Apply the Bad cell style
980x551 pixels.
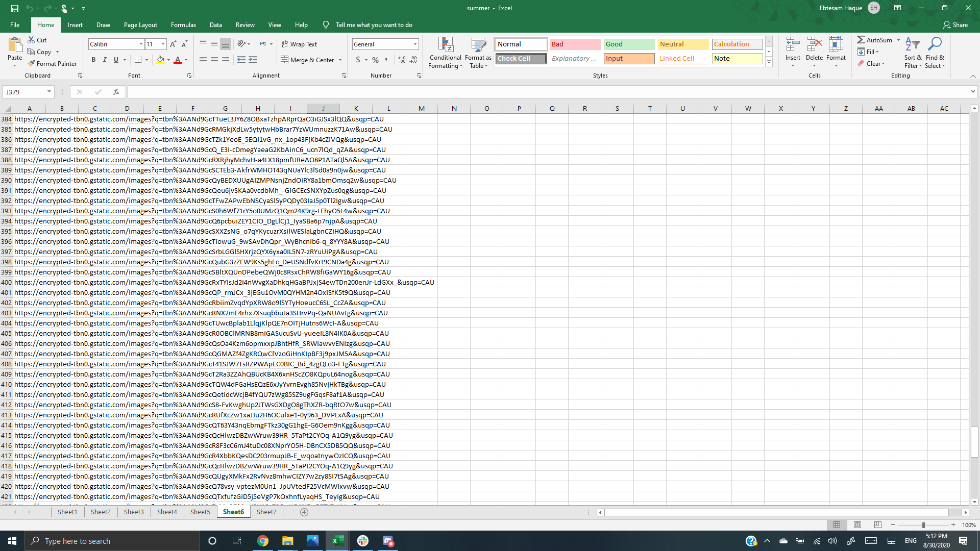point(575,44)
